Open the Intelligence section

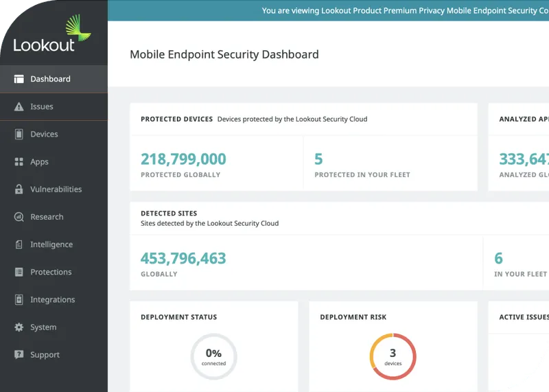(x=54, y=244)
